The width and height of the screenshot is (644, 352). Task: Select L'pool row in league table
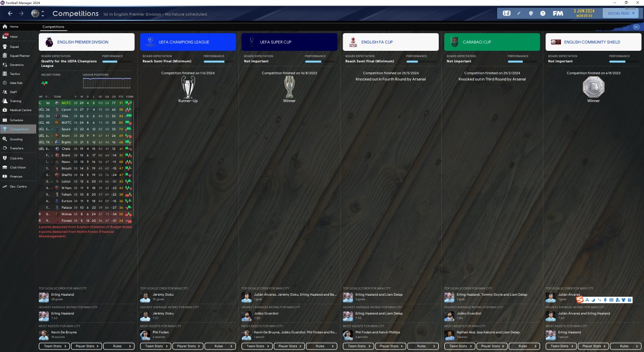coord(86,109)
